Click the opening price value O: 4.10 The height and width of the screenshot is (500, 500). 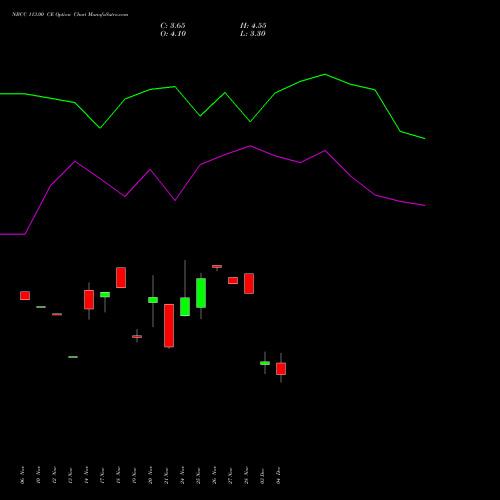click(x=173, y=34)
